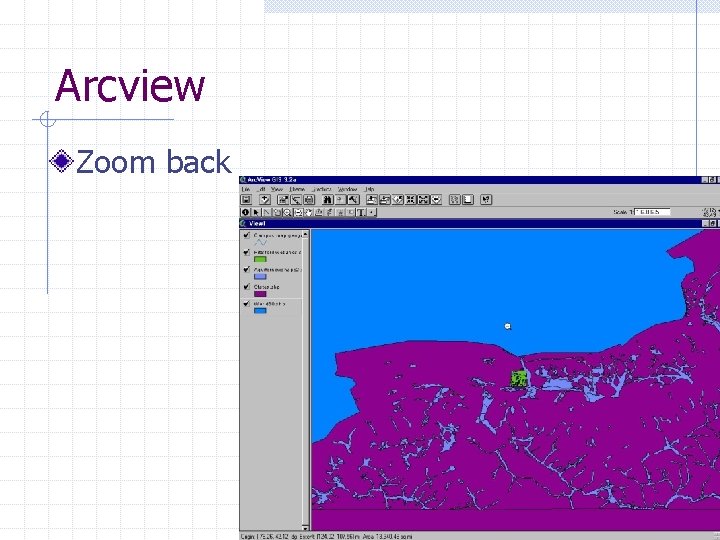Click Zoom to Selected icon

pyautogui.click(x=398, y=199)
